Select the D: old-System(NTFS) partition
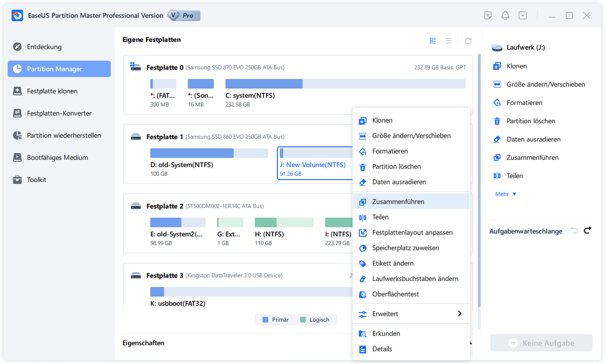Screen dimensions: 605x364 point(209,163)
